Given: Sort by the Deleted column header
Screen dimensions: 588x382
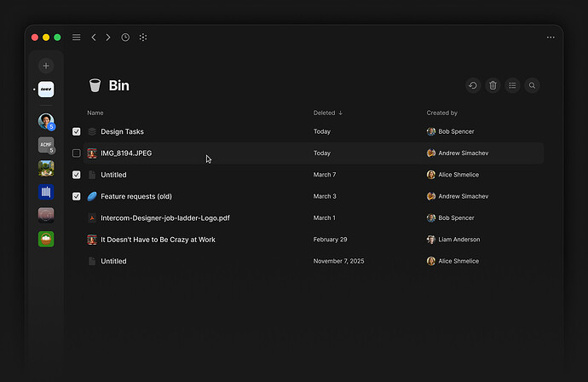Looking at the screenshot, I should tap(328, 113).
